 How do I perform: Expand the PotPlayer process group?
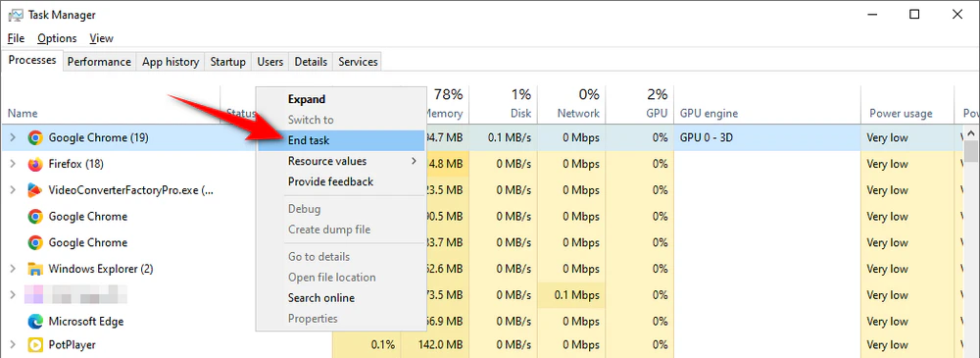pos(13,345)
